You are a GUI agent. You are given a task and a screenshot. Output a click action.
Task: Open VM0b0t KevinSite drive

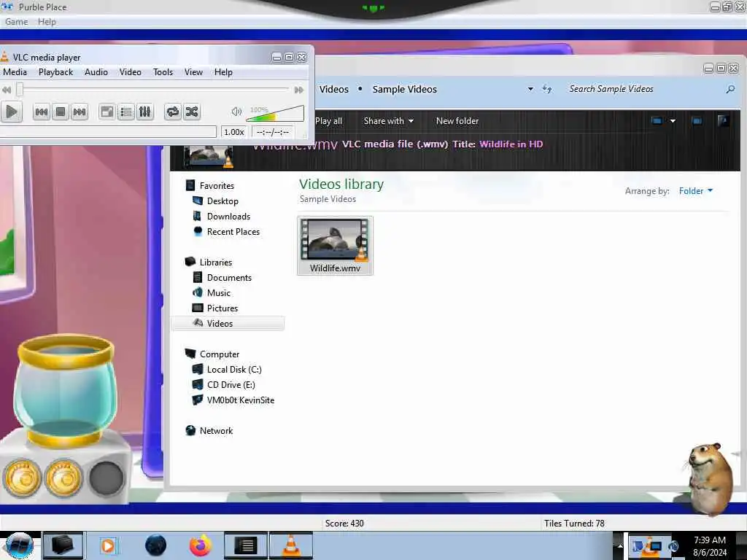coord(241,400)
